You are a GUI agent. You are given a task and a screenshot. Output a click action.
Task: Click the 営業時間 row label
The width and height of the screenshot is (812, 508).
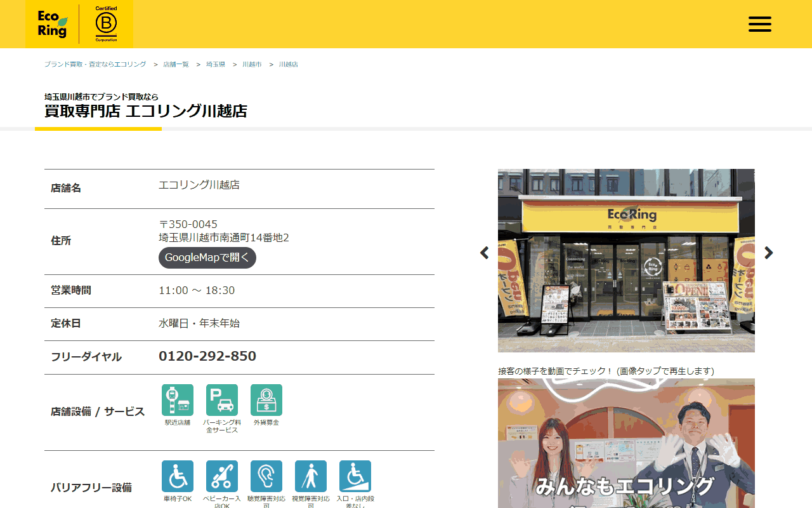click(71, 290)
